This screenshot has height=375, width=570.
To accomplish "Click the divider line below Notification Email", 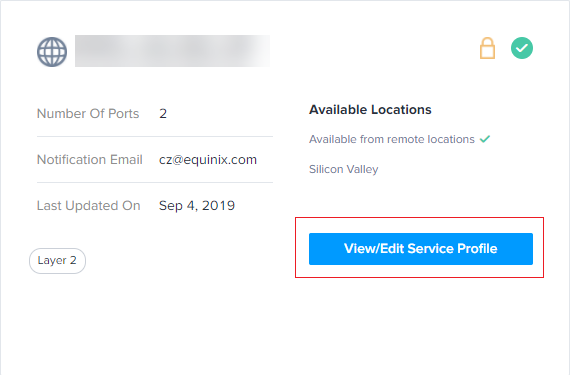I will point(155,182).
